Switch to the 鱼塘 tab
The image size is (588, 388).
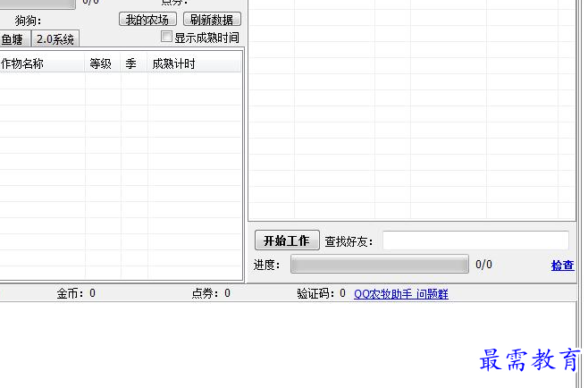[14, 39]
